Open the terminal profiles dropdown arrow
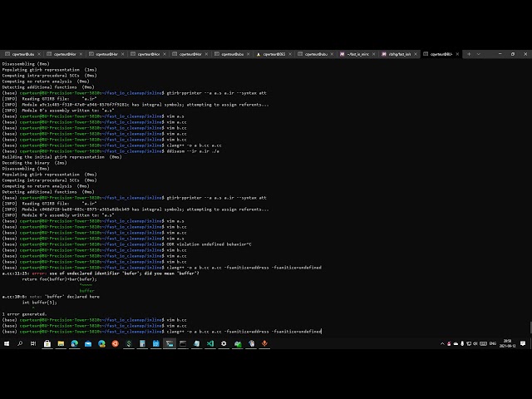Screen dimensions: 532x399 [479, 54]
